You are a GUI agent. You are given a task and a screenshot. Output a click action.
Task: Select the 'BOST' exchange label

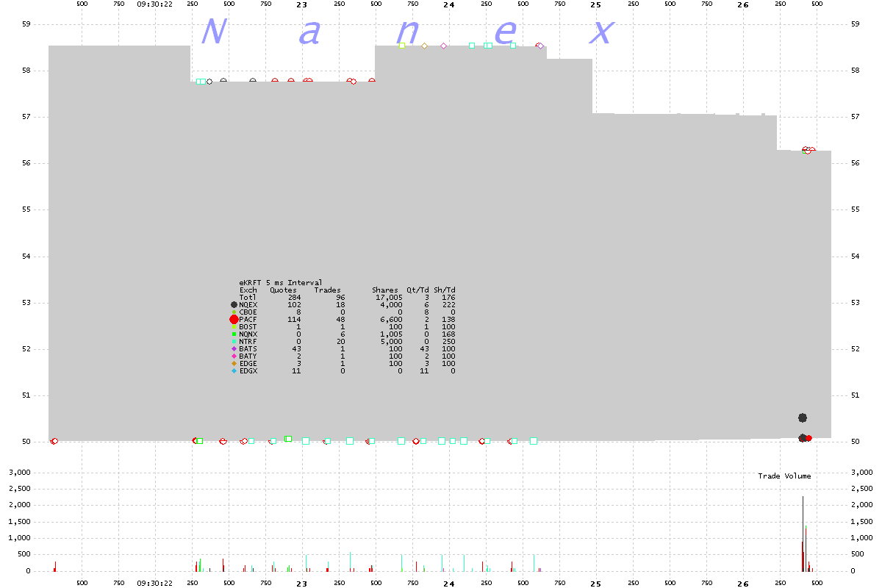pyautogui.click(x=248, y=326)
